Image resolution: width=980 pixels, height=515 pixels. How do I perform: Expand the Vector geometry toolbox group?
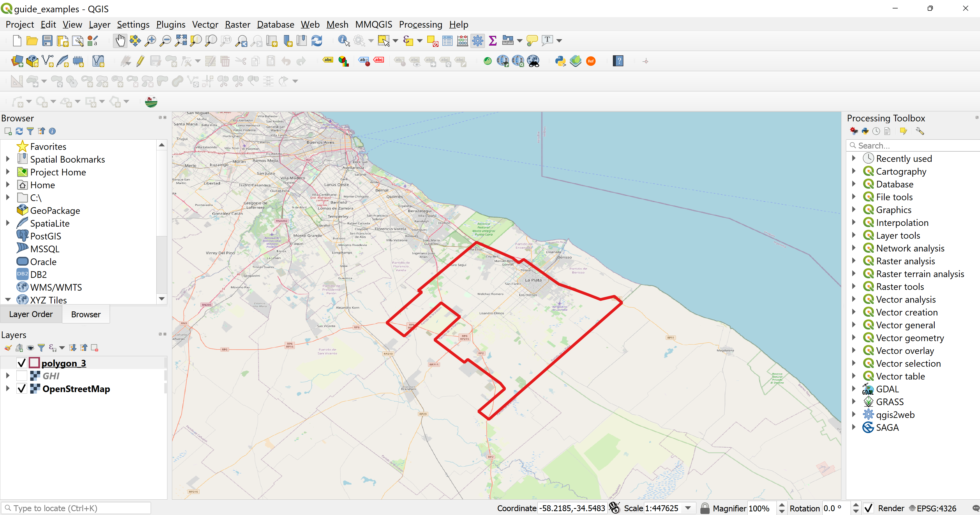click(x=854, y=338)
